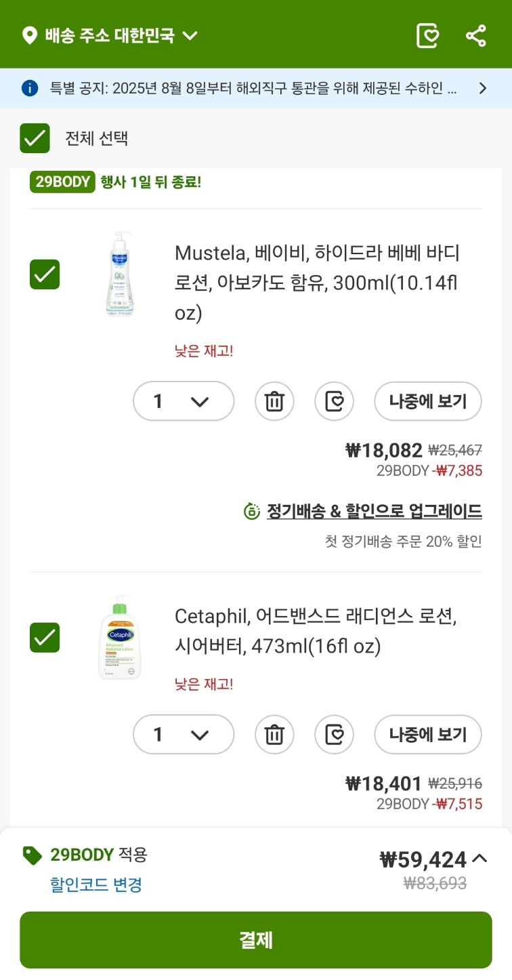Screen dimensions: 512x980
Task: Save Mustela lotion to wishlist icon
Action: click(x=335, y=402)
